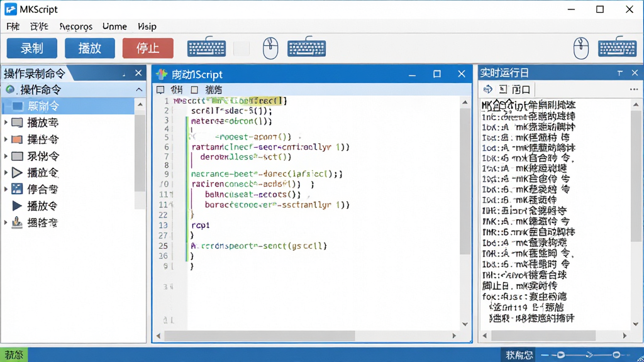The height and width of the screenshot is (362, 644).
Task: Click keyboard icon beside the red 停止 button
Action: pos(206,48)
